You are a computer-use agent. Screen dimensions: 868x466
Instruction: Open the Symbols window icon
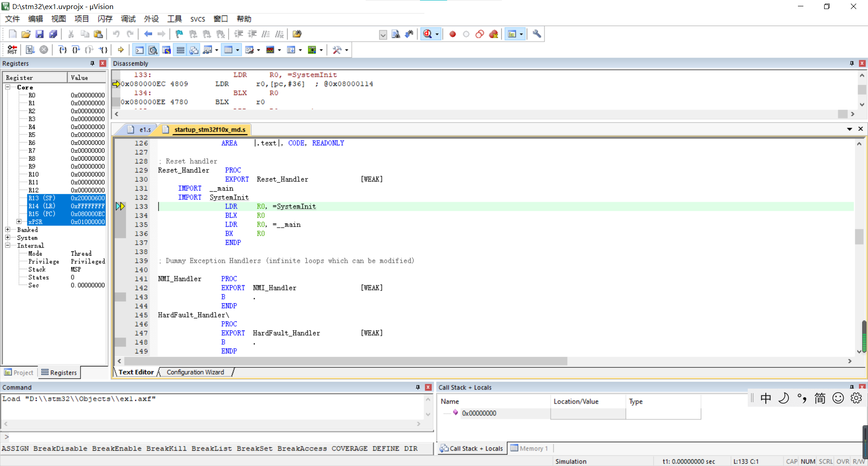(167, 50)
